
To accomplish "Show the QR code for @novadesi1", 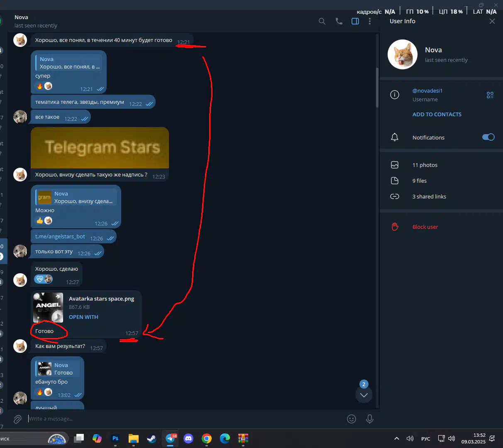I will pos(490,95).
